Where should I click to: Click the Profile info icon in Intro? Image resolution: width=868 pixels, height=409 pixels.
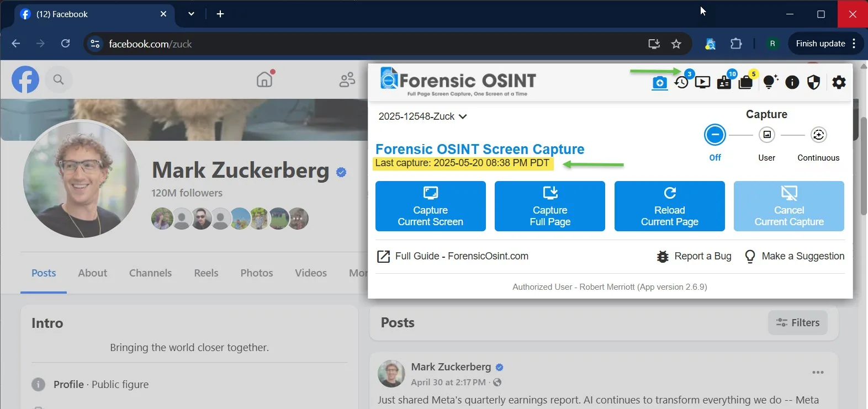38,384
